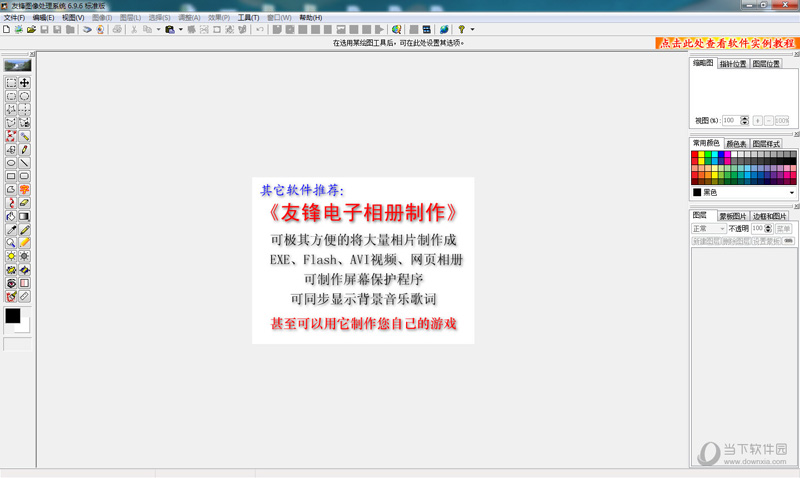The height and width of the screenshot is (478, 800).
Task: Switch to the 图层样式 tab
Action: (x=766, y=144)
